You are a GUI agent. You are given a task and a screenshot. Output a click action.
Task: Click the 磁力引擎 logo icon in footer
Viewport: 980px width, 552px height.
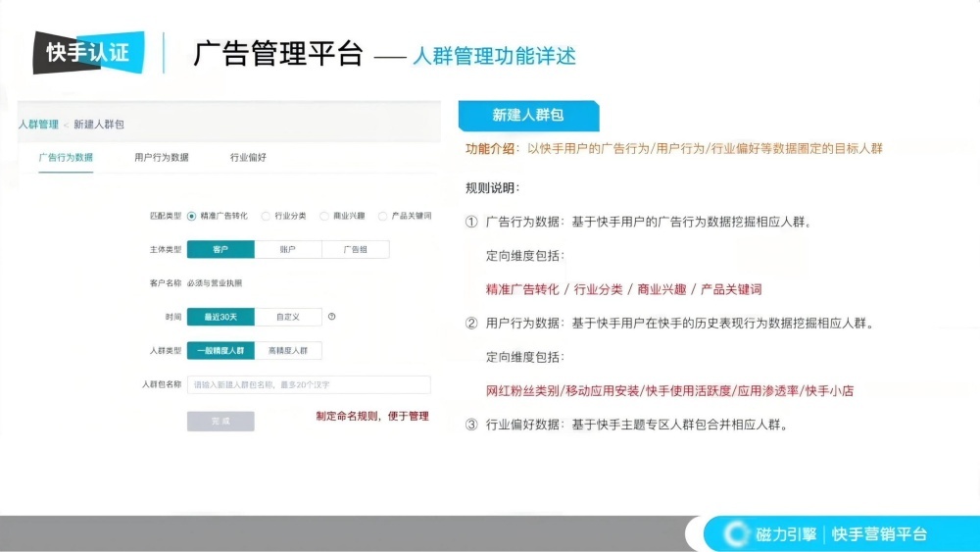point(736,534)
